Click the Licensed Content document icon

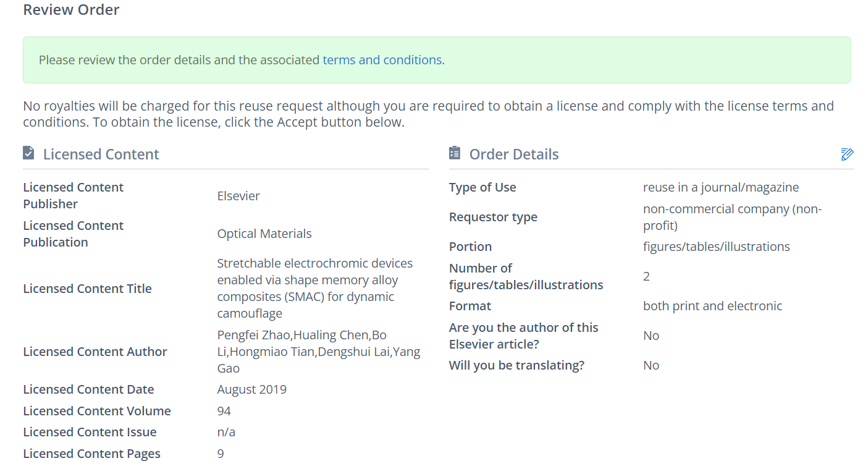point(28,153)
